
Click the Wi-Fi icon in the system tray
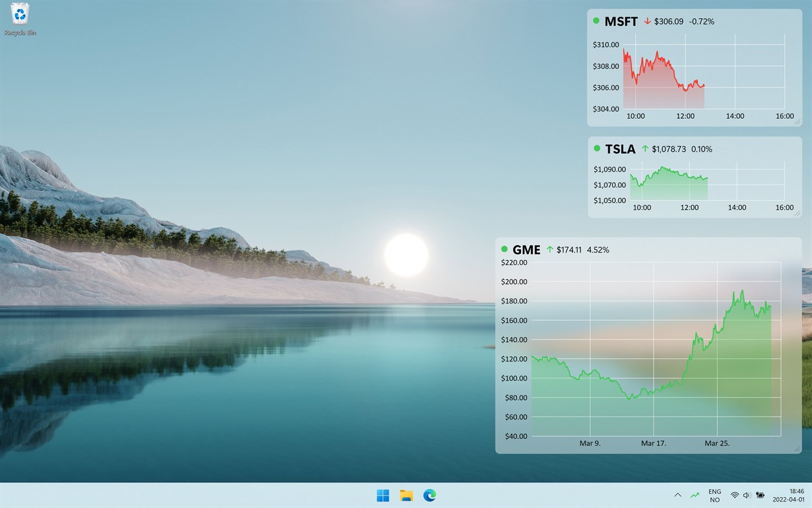[x=735, y=495]
